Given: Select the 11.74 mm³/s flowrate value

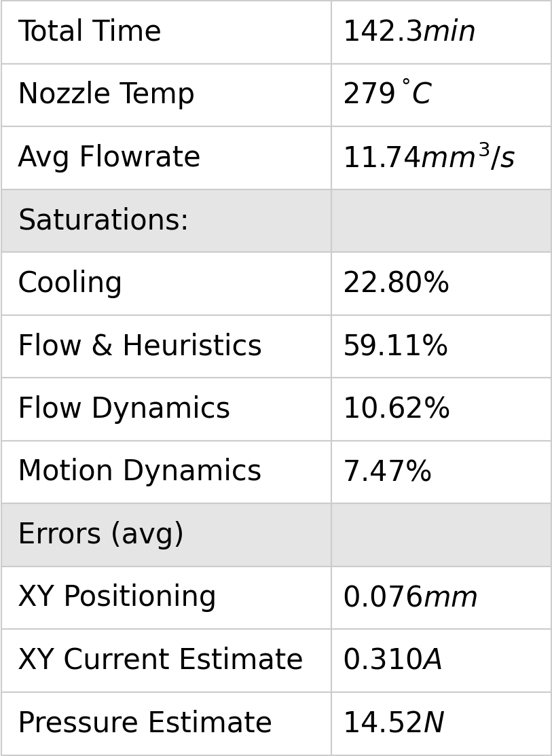Looking at the screenshot, I should (x=428, y=158).
